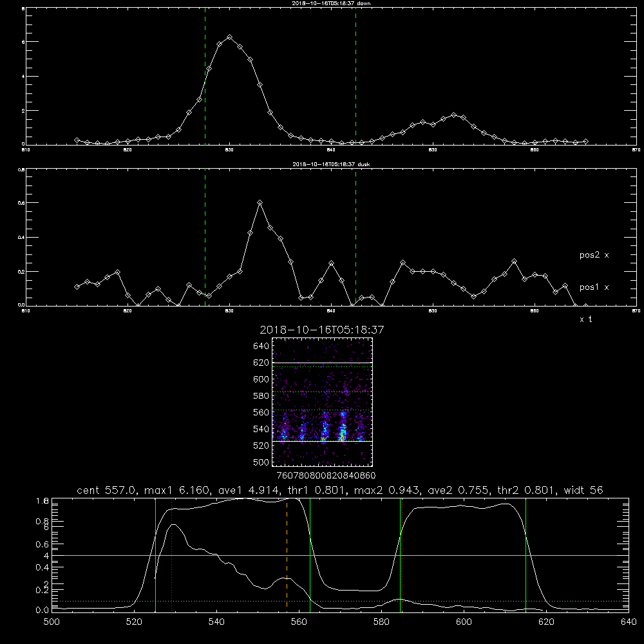Image resolution: width=644 pixels, height=644 pixels.
Task: Click the 'widt 56' value in stats line
Action: (583, 490)
